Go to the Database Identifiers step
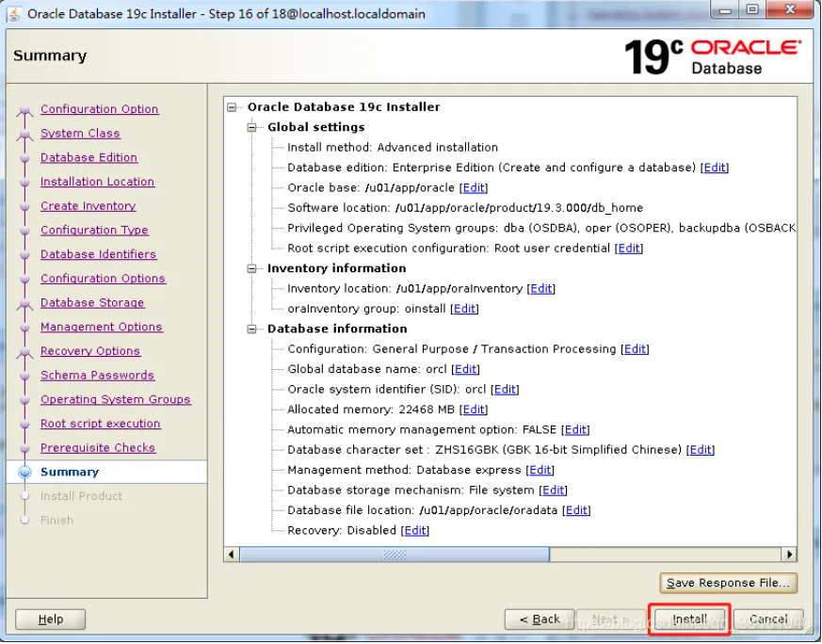 point(98,254)
